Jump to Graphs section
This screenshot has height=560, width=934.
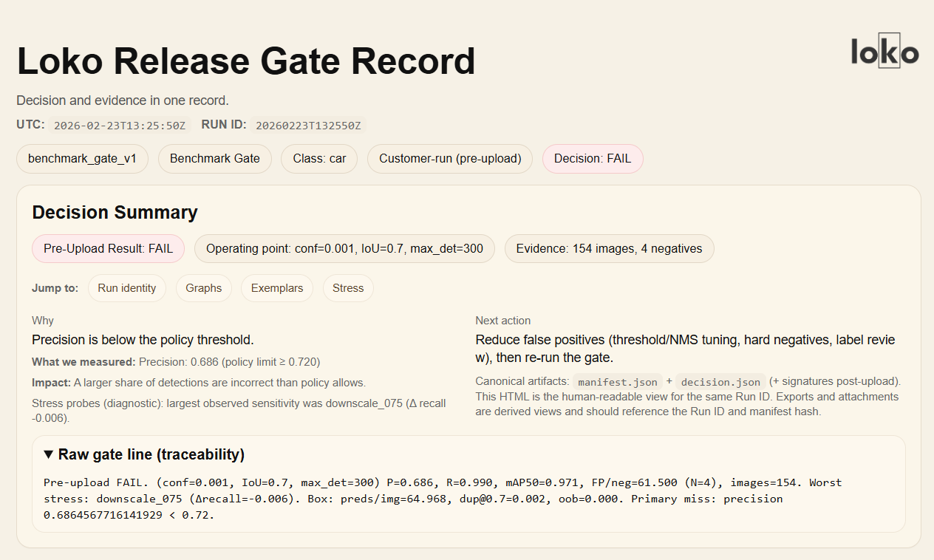[204, 288]
